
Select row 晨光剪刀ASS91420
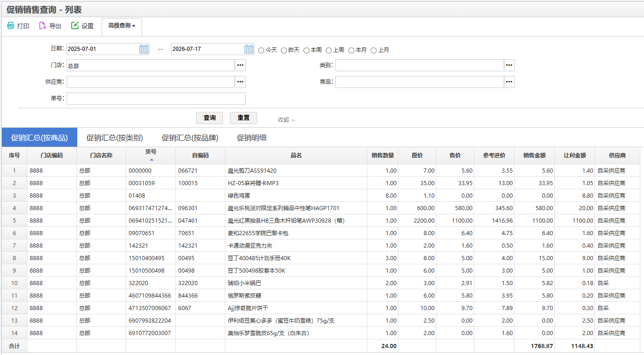coord(321,170)
